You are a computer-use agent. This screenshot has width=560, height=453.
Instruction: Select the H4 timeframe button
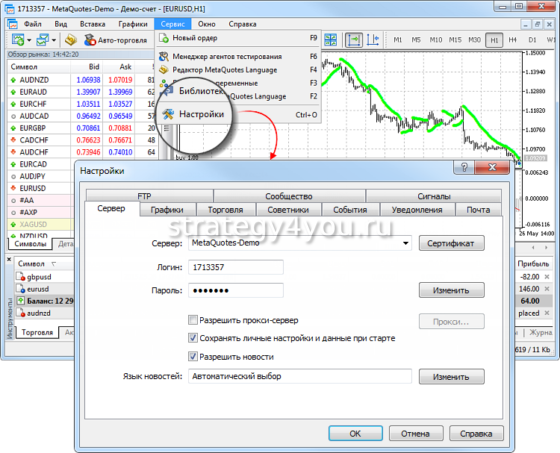(512, 40)
